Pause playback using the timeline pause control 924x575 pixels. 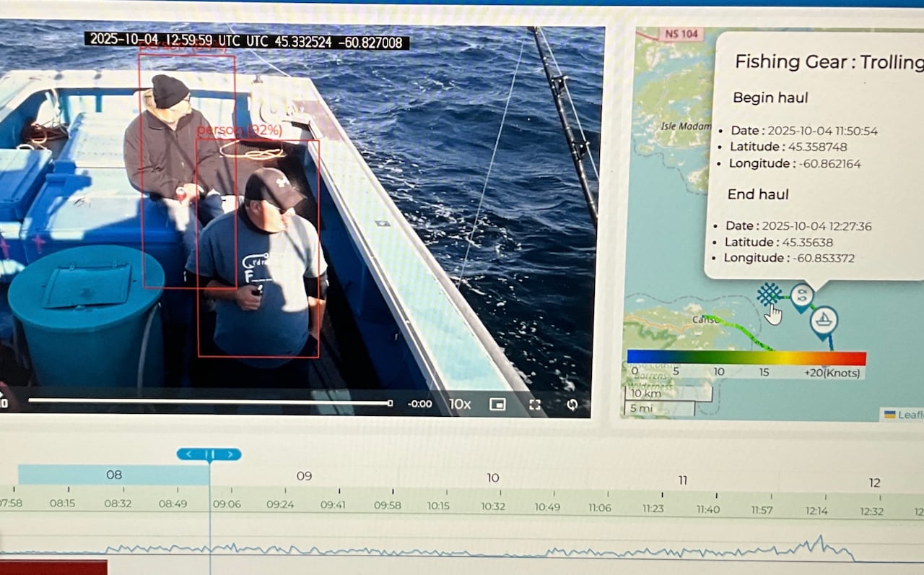pyautogui.click(x=209, y=455)
